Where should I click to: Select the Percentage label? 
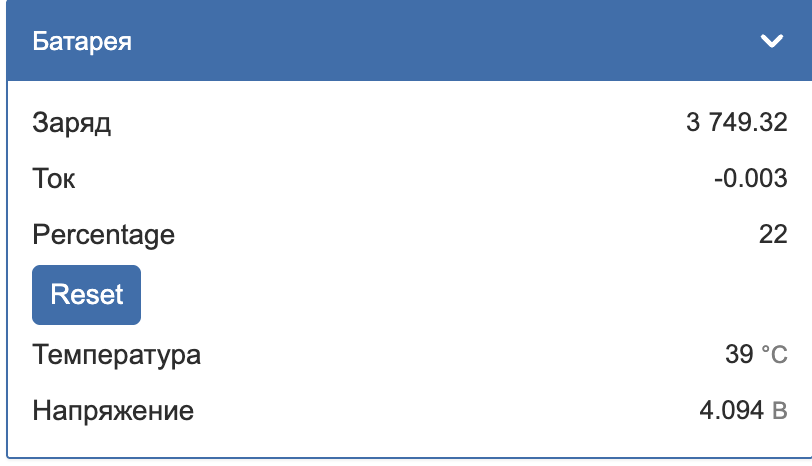pos(104,236)
